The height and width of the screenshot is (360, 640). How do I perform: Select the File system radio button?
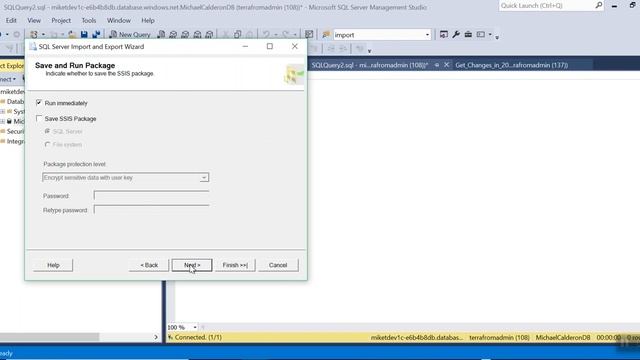coord(47,144)
